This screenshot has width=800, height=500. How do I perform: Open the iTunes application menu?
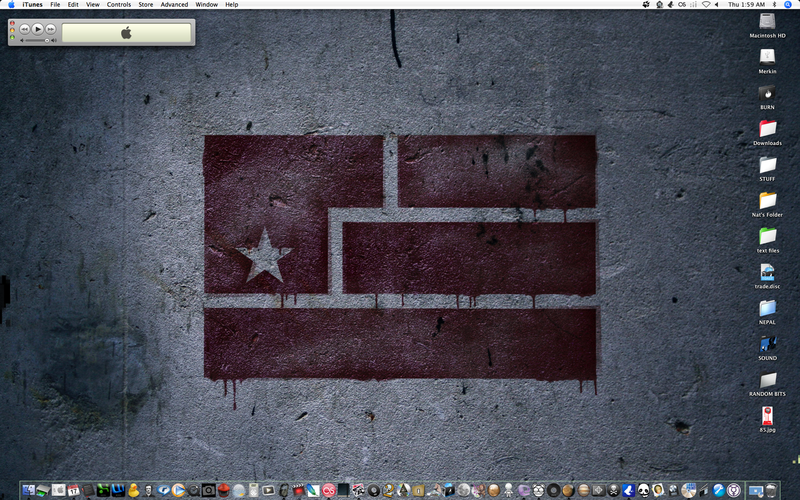(33, 5)
